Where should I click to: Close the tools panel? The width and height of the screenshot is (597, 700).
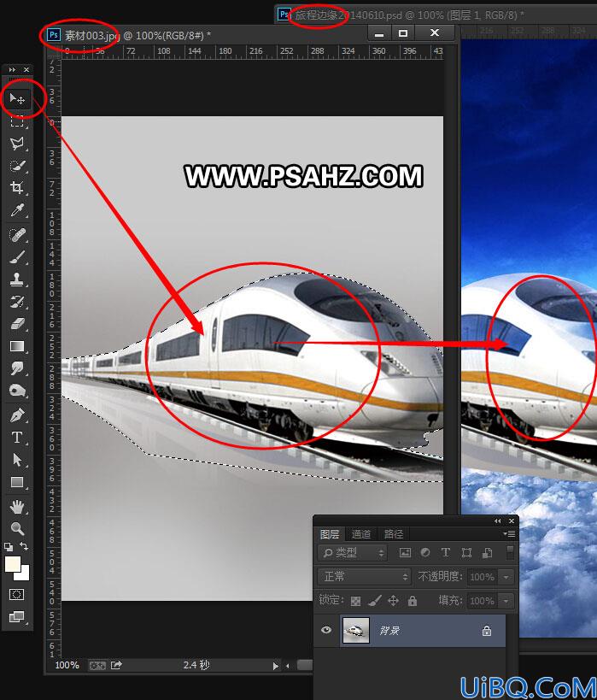coord(26,69)
